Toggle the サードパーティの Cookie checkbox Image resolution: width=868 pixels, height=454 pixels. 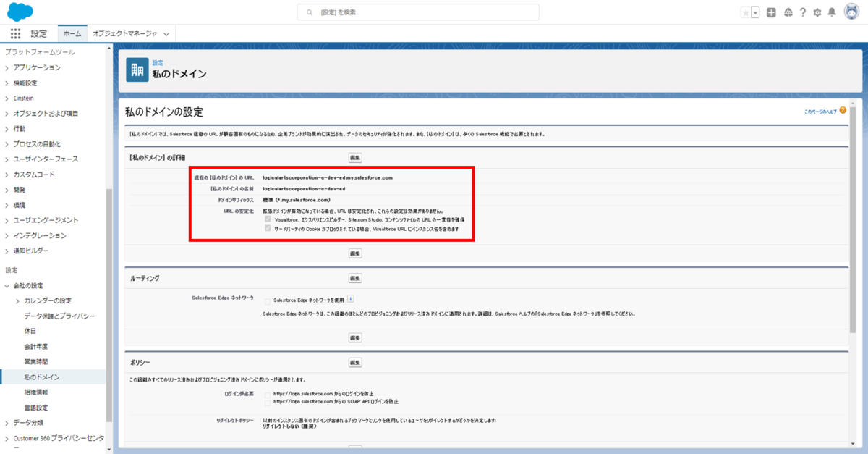pos(268,228)
